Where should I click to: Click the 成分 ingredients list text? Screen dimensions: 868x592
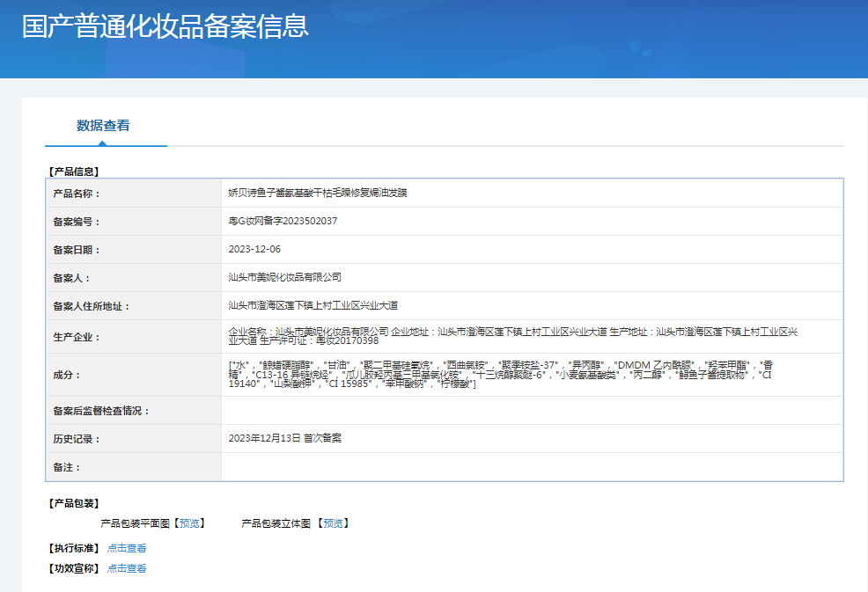tap(500, 375)
